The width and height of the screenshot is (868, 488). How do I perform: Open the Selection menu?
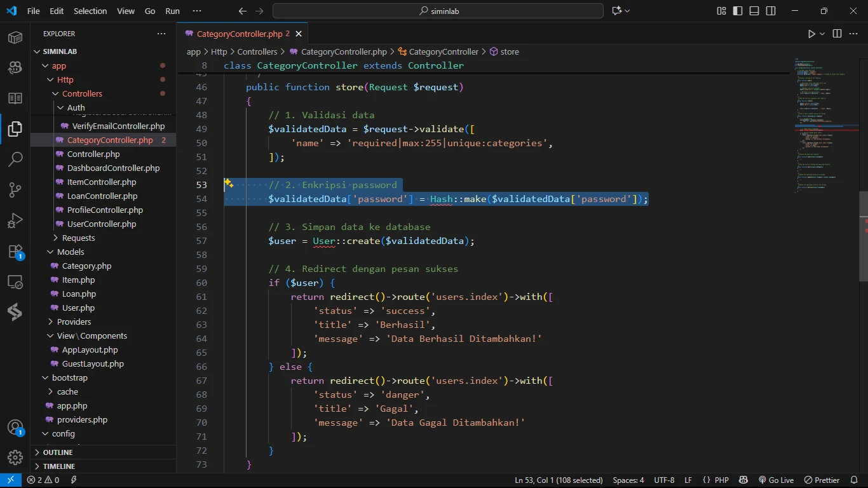click(90, 11)
